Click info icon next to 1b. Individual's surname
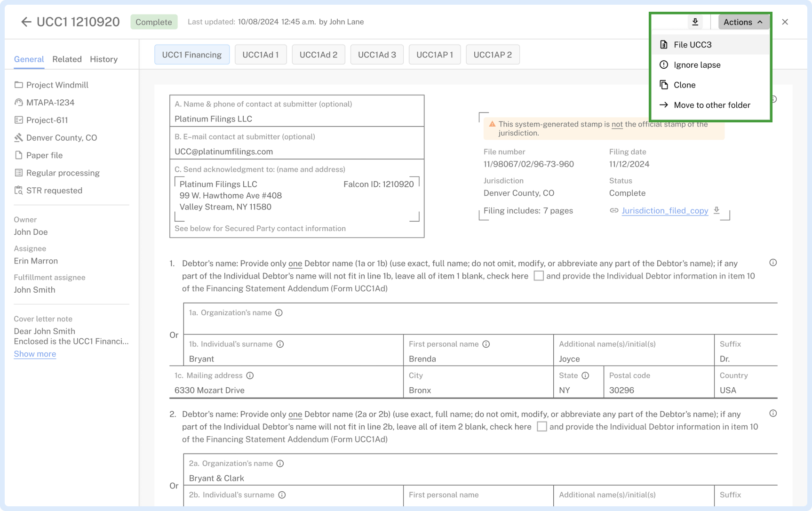 pos(280,344)
